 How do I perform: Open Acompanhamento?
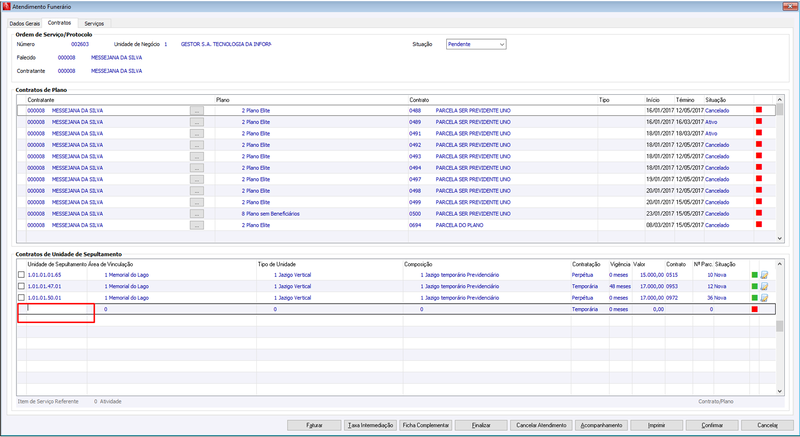click(602, 425)
